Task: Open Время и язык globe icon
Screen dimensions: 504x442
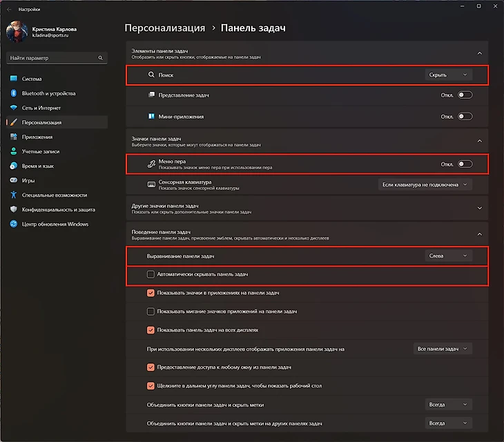Action: pos(13,166)
